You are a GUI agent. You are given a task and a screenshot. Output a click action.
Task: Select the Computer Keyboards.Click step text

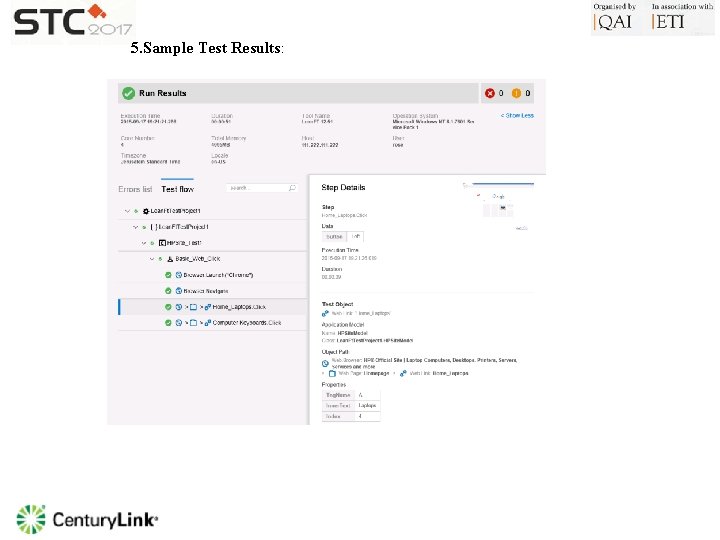click(247, 323)
